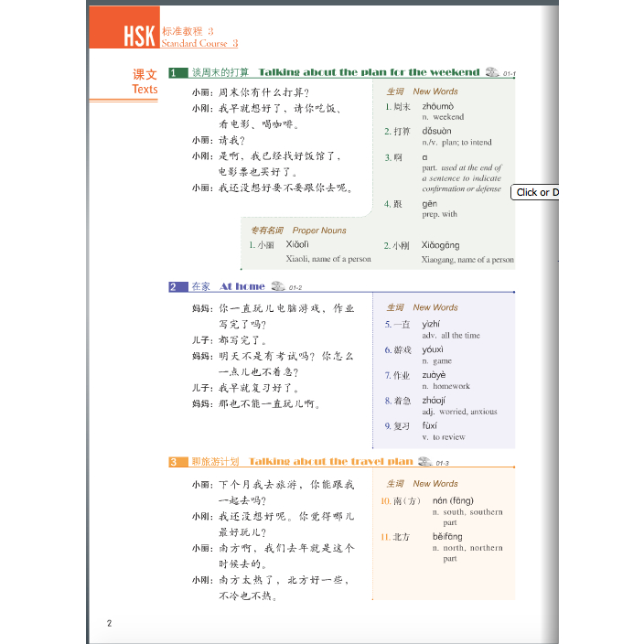Click the green section number 1 box
The image size is (644, 644).
point(173,72)
